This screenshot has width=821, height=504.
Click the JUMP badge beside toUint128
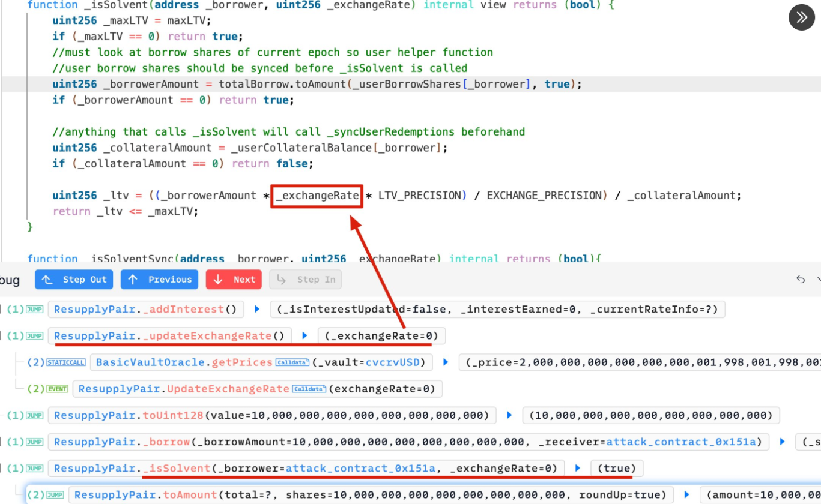pos(34,415)
